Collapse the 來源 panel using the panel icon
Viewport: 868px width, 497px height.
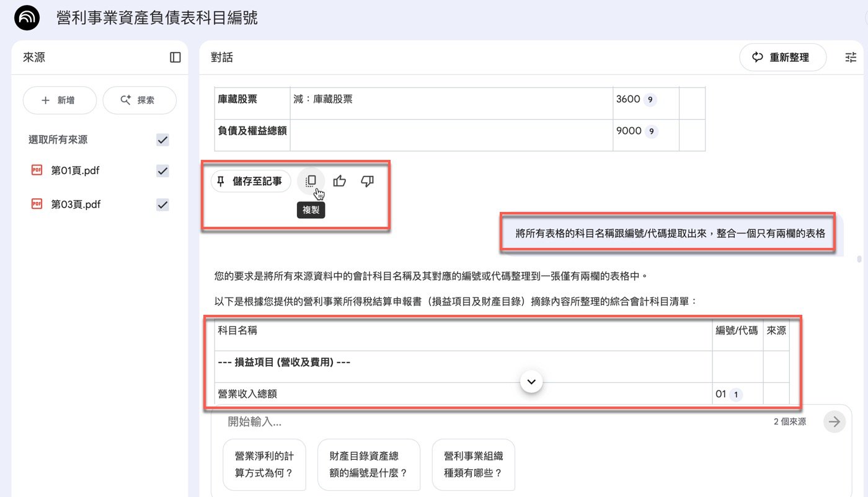coord(175,57)
